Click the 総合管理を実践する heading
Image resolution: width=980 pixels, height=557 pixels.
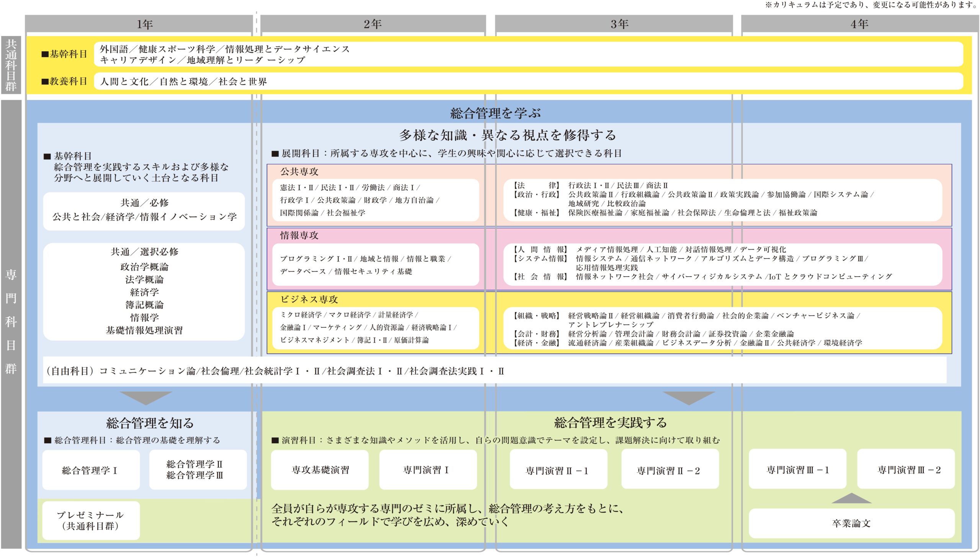611,423
